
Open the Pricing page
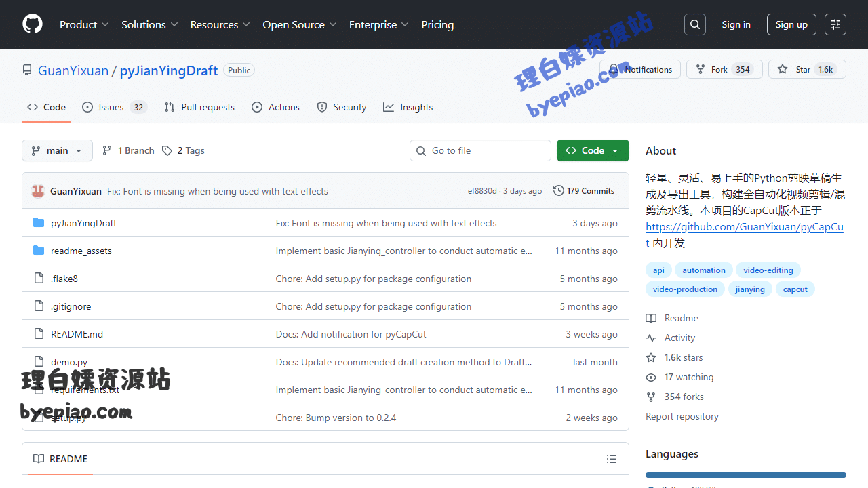pos(437,24)
